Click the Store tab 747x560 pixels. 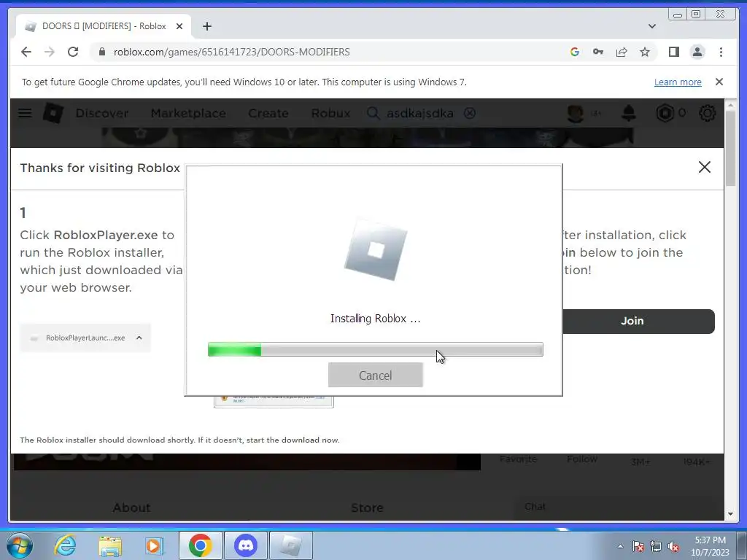pos(367,507)
